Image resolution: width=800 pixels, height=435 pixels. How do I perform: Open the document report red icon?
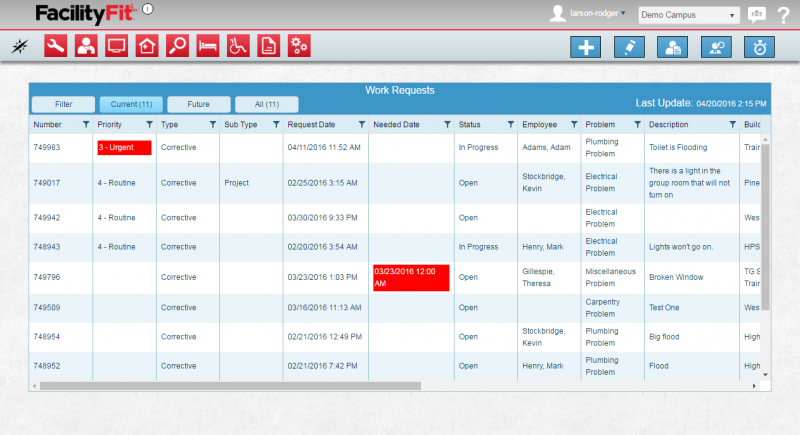coord(268,46)
